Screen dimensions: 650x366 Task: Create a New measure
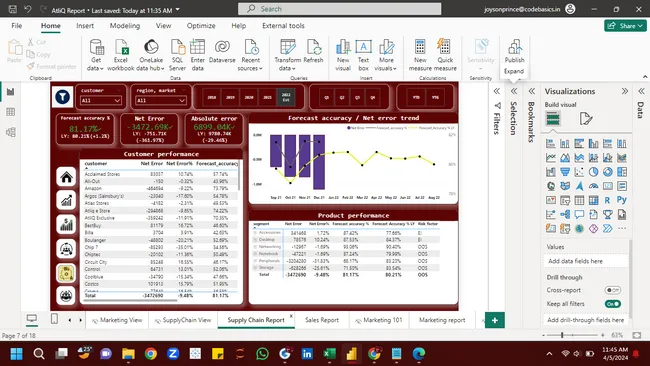420,55
